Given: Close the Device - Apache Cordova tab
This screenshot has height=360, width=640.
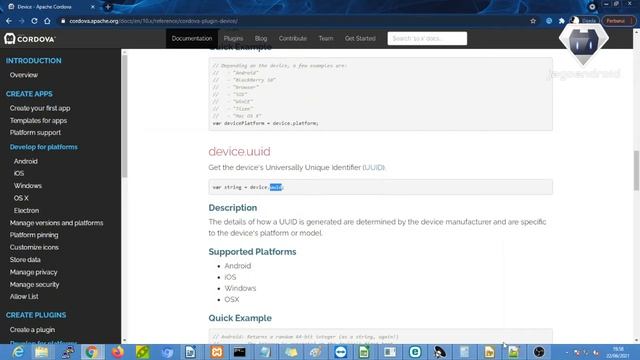Looking at the screenshot, I should [93, 7].
